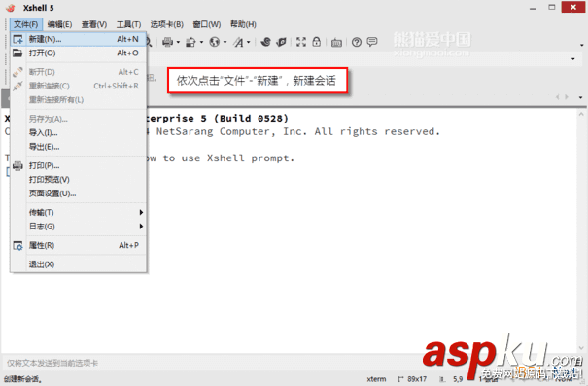This screenshot has height=386, width=588.
Task: Click the padlock lock-screen icon
Action: (317, 42)
